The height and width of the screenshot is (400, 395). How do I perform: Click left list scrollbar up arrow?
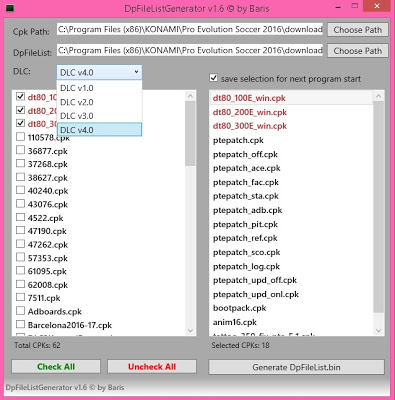point(190,96)
